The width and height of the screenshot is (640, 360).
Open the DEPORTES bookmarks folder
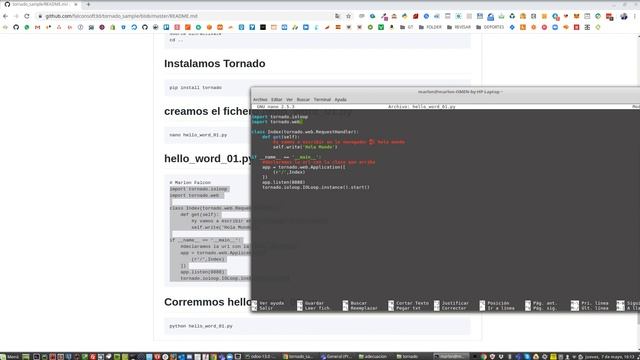(490, 27)
